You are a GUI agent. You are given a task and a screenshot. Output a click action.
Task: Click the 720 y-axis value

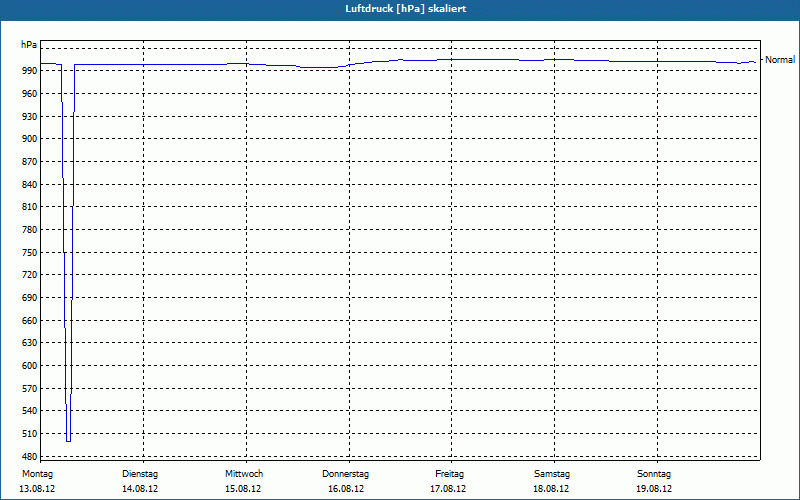pyautogui.click(x=29, y=274)
